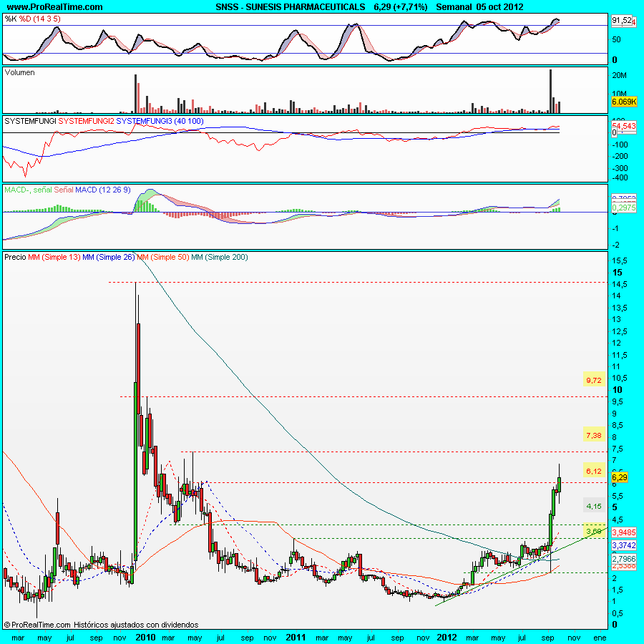Click the blue '3,3742' moving average value
644x644 pixels.
[624, 545]
